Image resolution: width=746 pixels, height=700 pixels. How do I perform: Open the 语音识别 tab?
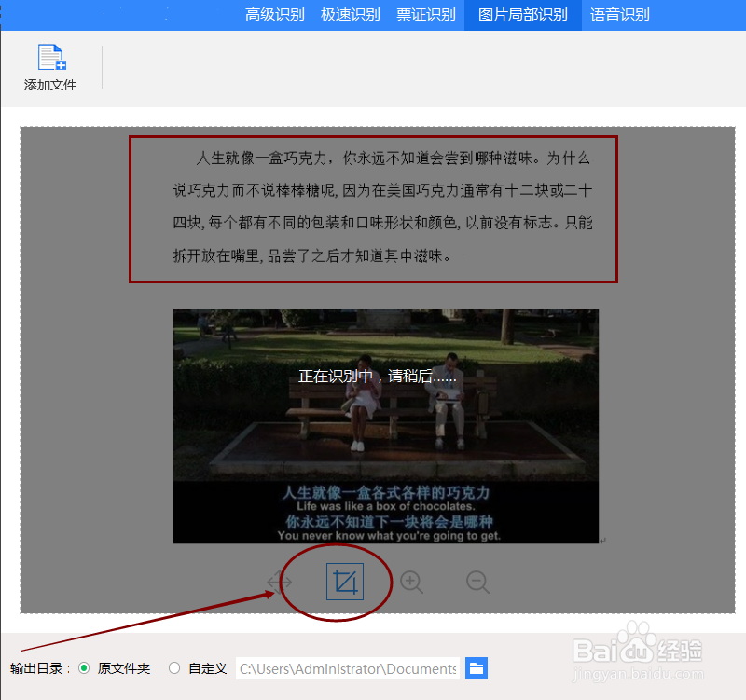coord(619,15)
